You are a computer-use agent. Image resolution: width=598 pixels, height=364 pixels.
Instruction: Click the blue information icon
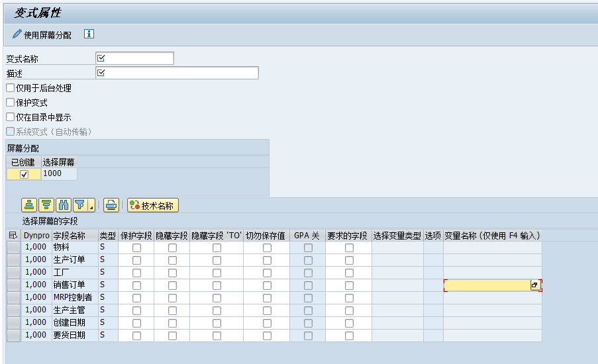pyautogui.click(x=89, y=34)
